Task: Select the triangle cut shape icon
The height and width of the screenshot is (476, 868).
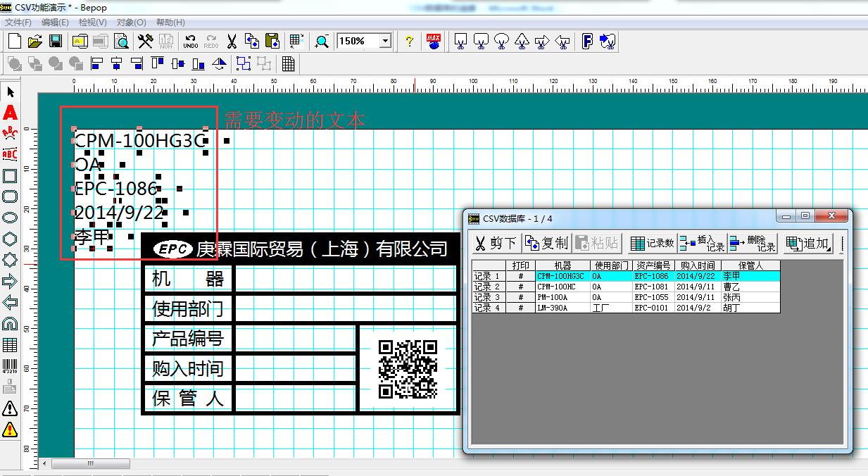Action: (x=522, y=41)
